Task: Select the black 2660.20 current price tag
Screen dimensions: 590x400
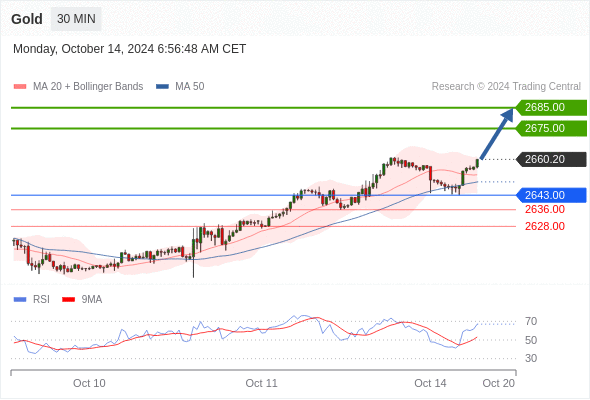Action: coord(551,160)
